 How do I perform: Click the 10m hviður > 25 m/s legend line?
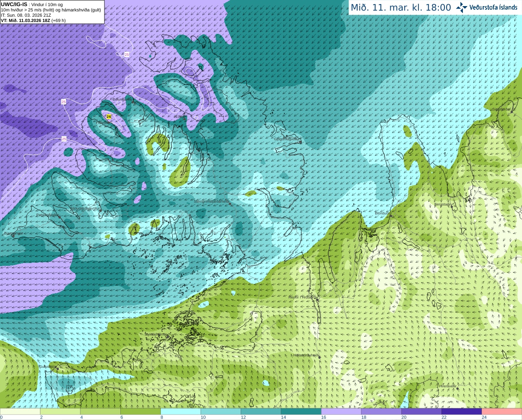pos(51,10)
